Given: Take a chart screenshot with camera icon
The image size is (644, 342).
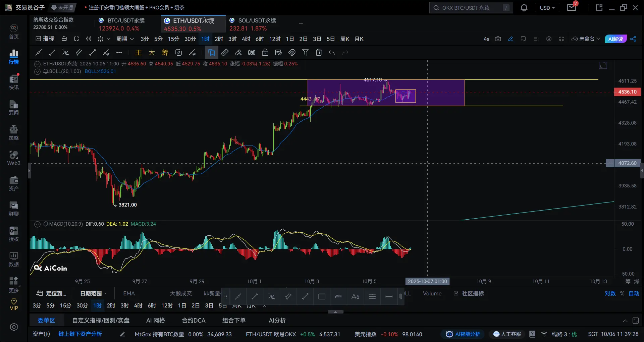Looking at the screenshot, I should 498,39.
